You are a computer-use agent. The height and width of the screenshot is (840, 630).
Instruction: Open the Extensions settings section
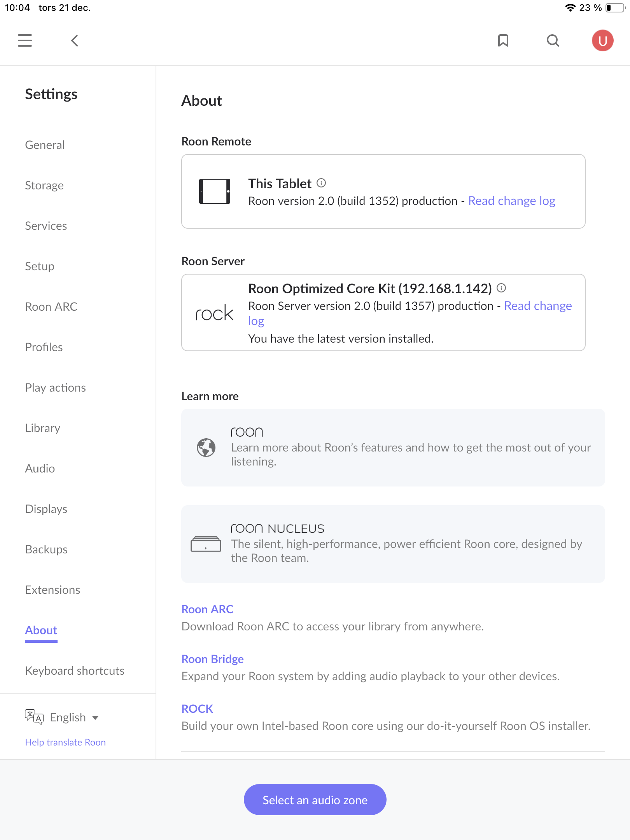52,590
